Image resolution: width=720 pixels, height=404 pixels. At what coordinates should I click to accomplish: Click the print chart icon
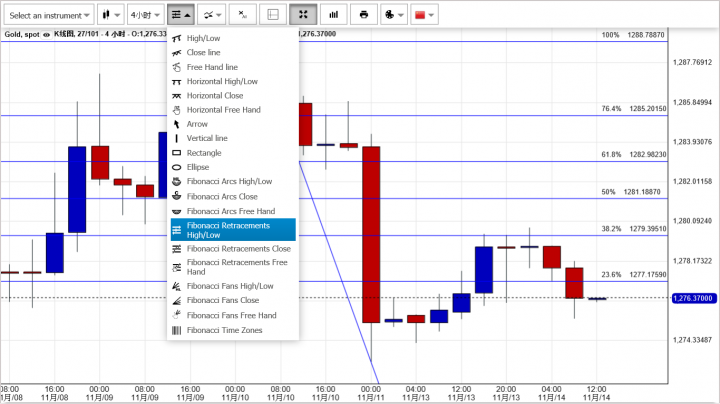point(364,15)
